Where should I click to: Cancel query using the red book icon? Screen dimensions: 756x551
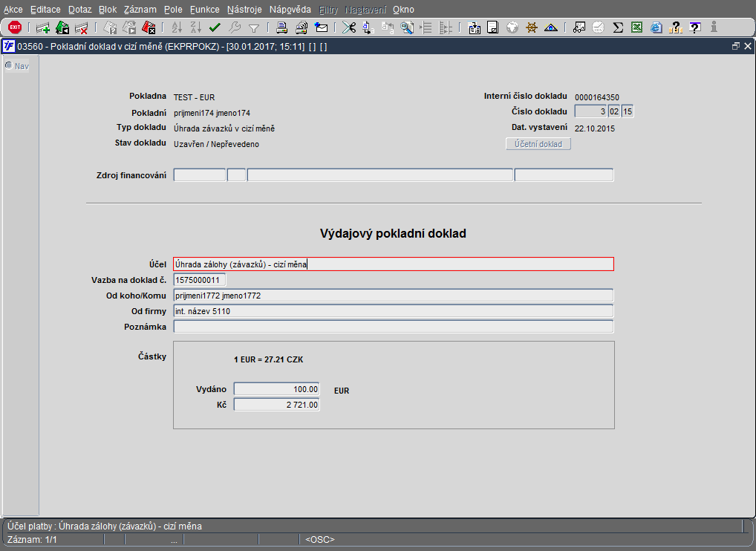click(149, 28)
